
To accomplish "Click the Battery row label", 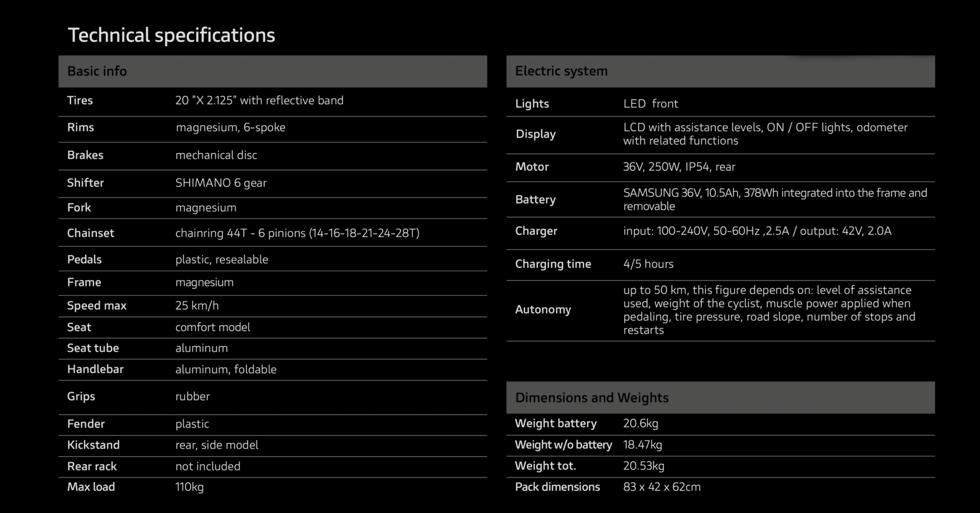I will [536, 199].
